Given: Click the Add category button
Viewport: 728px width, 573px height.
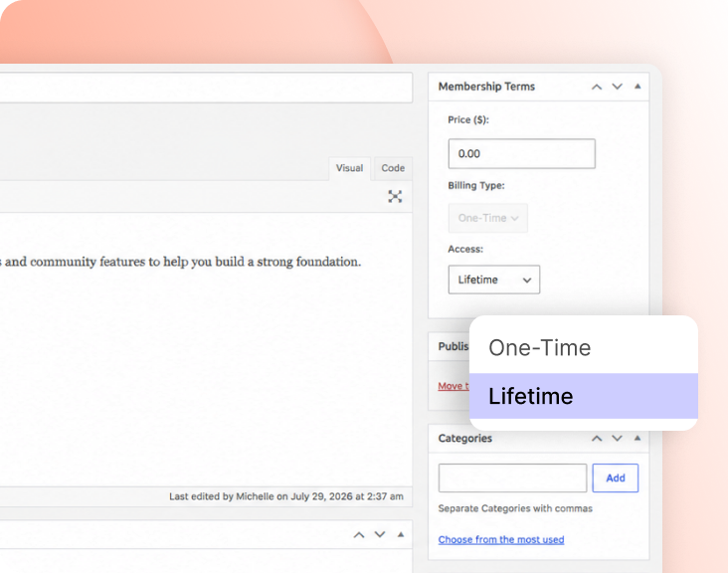Looking at the screenshot, I should [x=616, y=477].
